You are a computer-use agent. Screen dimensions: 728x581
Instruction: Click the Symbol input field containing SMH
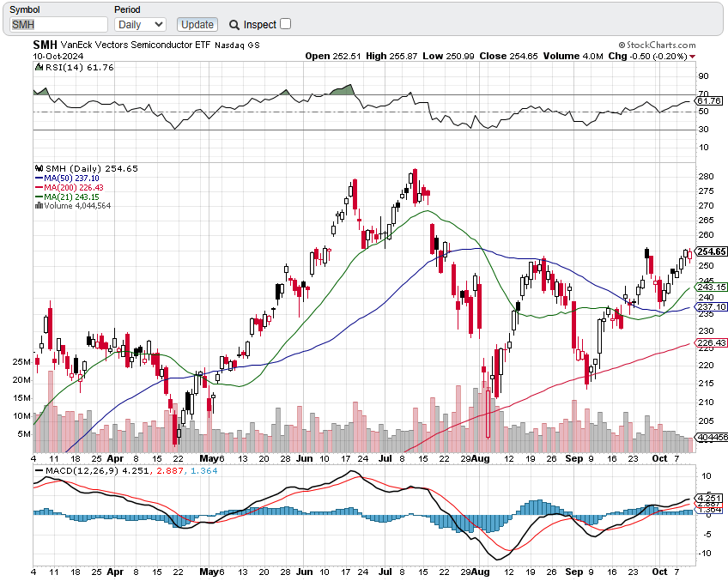click(x=58, y=25)
